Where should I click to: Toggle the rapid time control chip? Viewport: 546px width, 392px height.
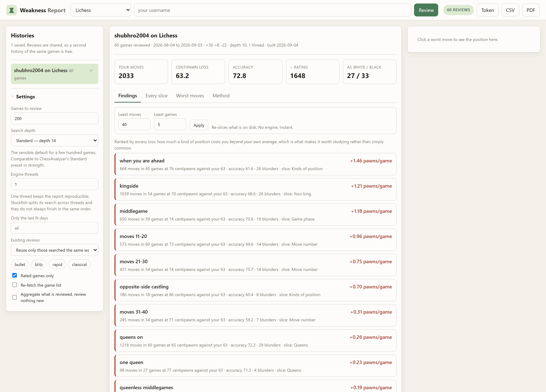[x=57, y=264]
